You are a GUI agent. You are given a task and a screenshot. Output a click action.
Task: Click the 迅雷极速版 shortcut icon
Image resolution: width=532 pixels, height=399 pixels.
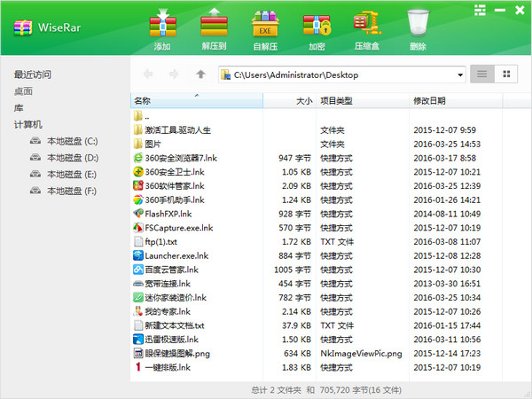[138, 339]
